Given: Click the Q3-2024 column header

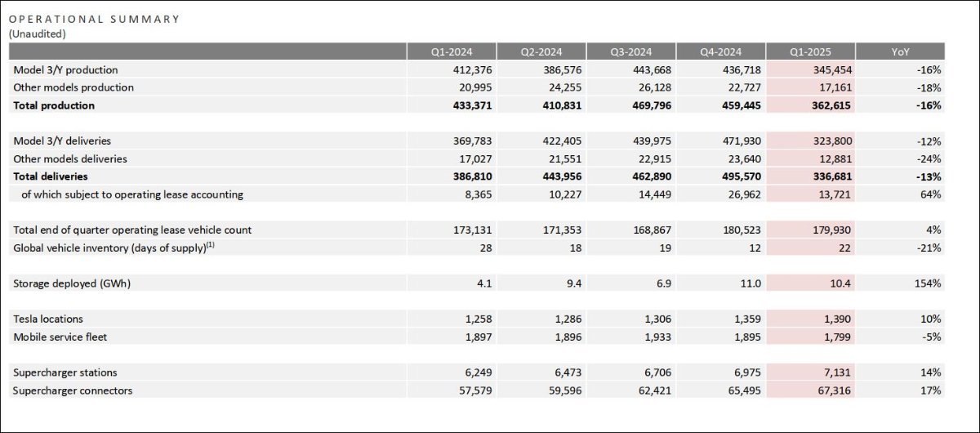Looking at the screenshot, I should (x=631, y=51).
